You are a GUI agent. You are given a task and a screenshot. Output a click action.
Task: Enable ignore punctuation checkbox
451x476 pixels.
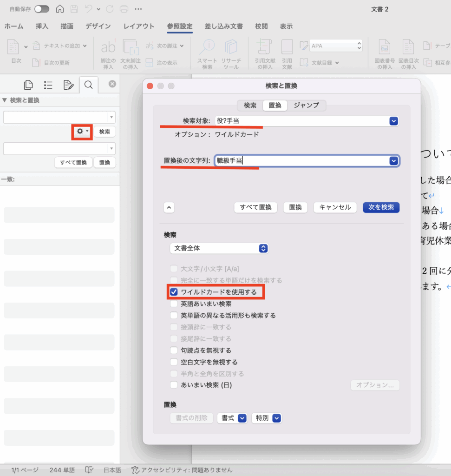click(174, 350)
